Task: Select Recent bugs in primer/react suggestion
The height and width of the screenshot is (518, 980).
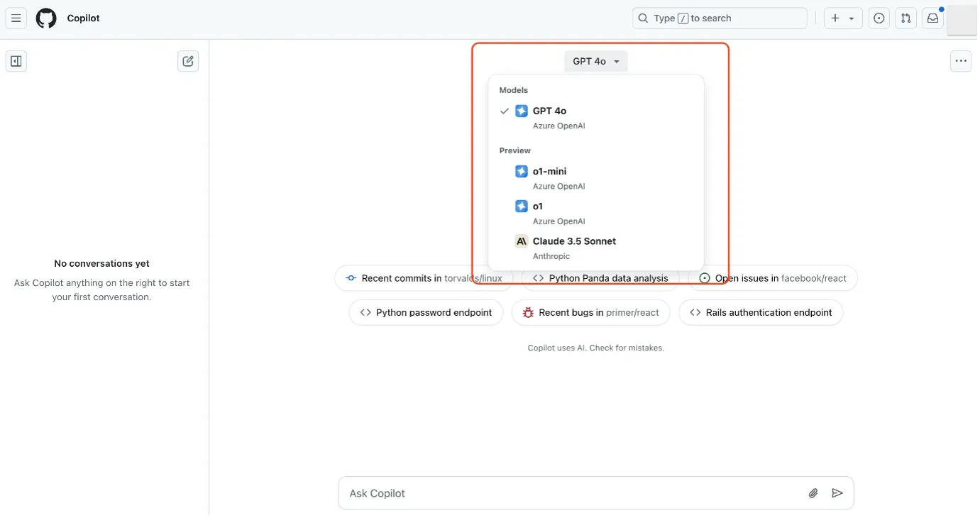Action: 590,312
